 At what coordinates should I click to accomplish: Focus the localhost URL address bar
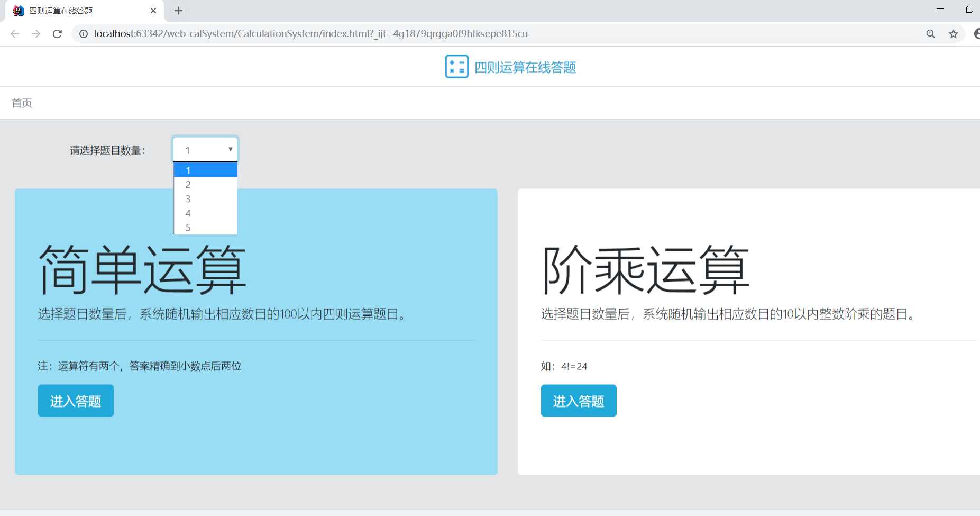click(x=311, y=34)
